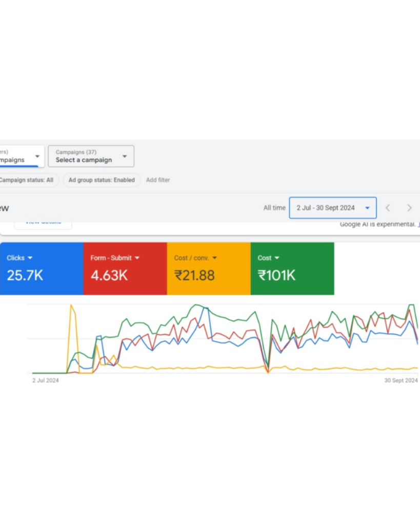Click the previous date range arrow

pos(388,208)
